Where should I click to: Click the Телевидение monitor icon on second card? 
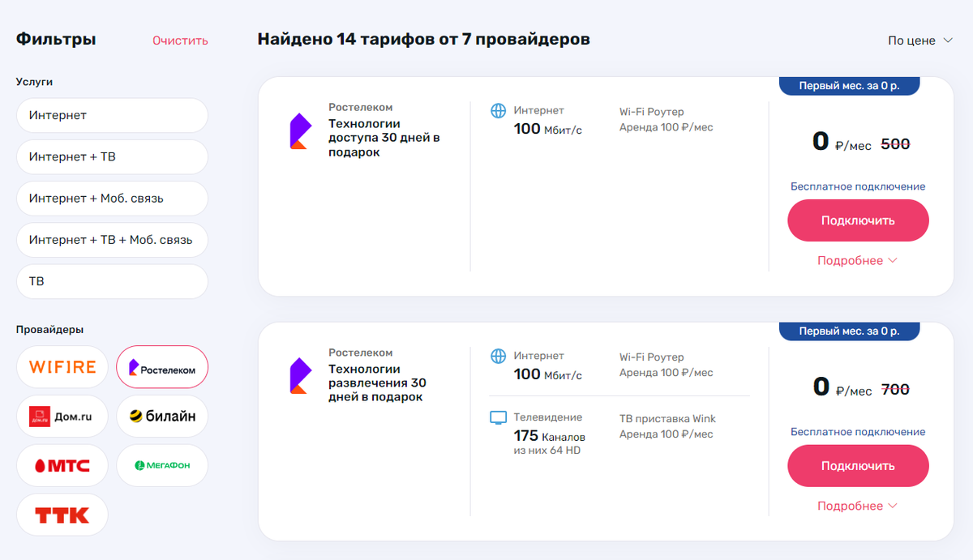point(498,417)
